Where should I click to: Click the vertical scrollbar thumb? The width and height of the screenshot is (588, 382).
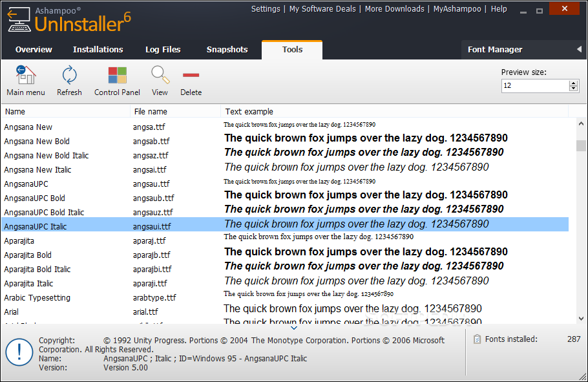coord(581,145)
